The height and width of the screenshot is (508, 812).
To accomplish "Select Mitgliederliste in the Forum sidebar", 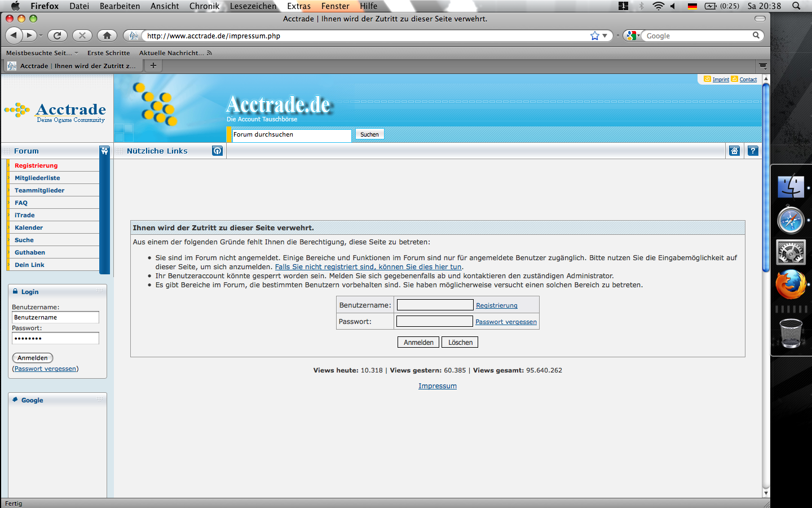I will tap(37, 178).
